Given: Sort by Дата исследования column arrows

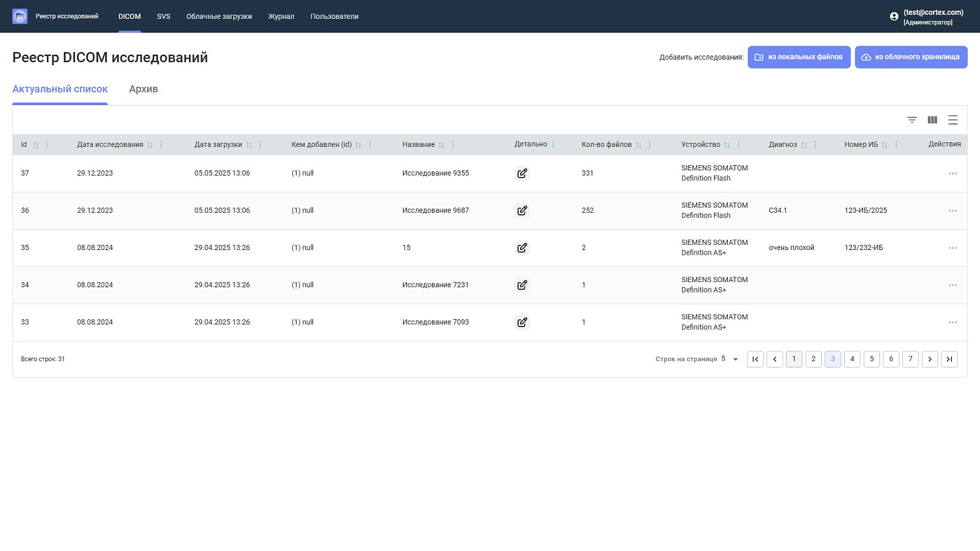Looking at the screenshot, I should click(x=150, y=145).
